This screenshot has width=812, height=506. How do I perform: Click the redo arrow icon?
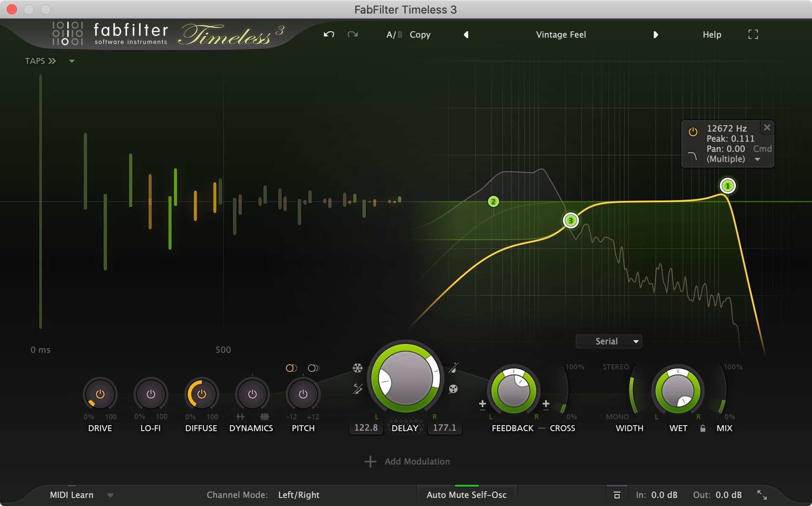pos(352,35)
